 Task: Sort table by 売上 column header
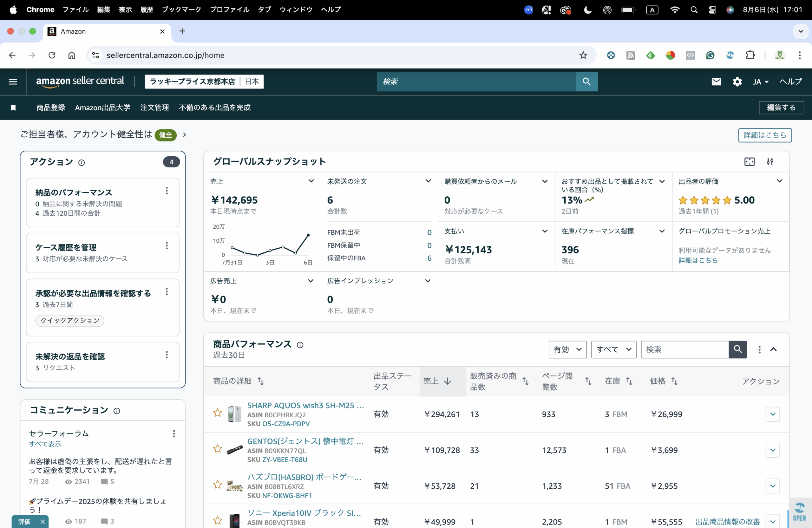pos(437,381)
